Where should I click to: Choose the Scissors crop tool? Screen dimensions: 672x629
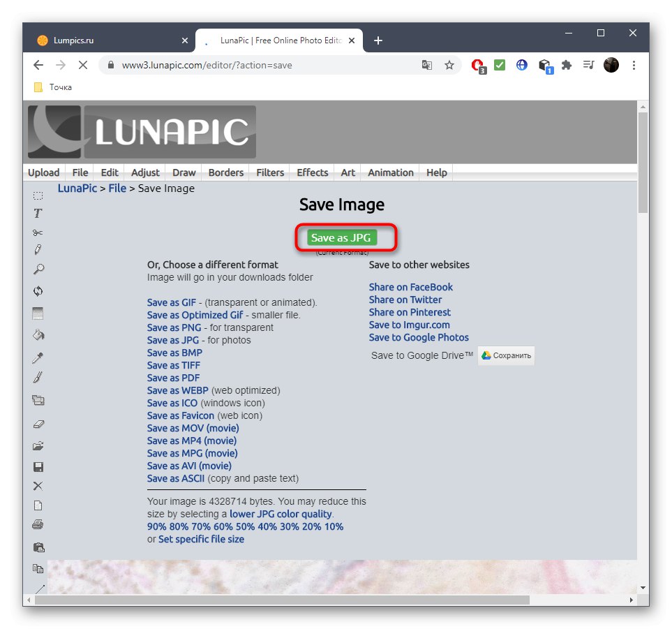tap(38, 232)
